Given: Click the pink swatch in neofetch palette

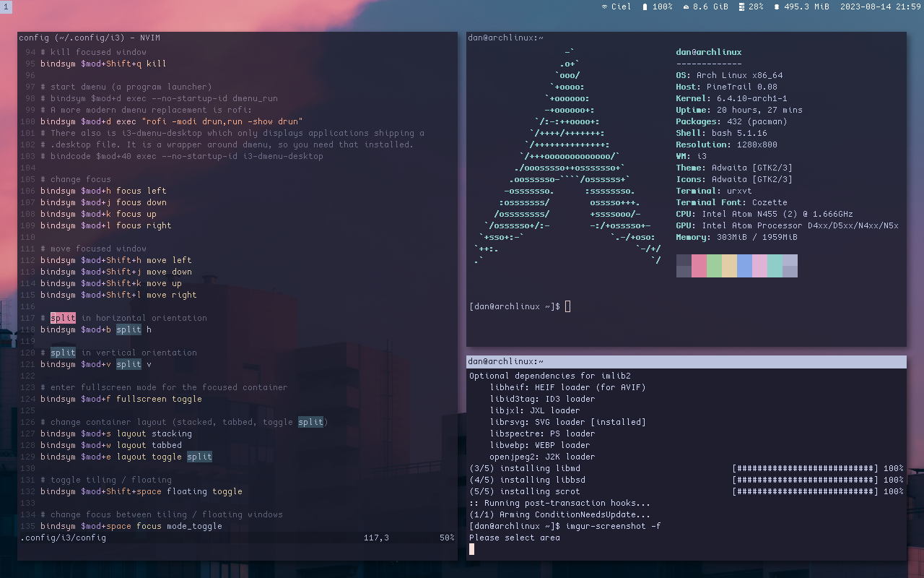Looking at the screenshot, I should [699, 266].
